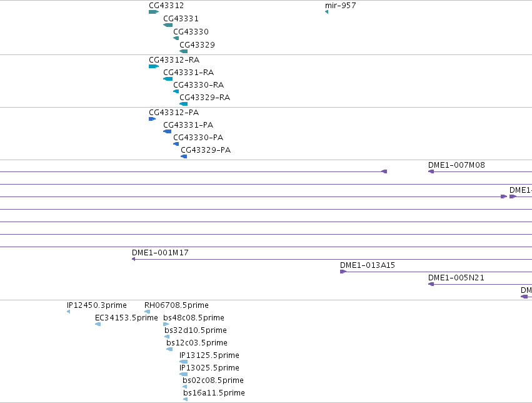Viewport: 532px width, 403px height.
Task: Select the IP12450.3prime EST glyph
Action: pyautogui.click(x=69, y=312)
